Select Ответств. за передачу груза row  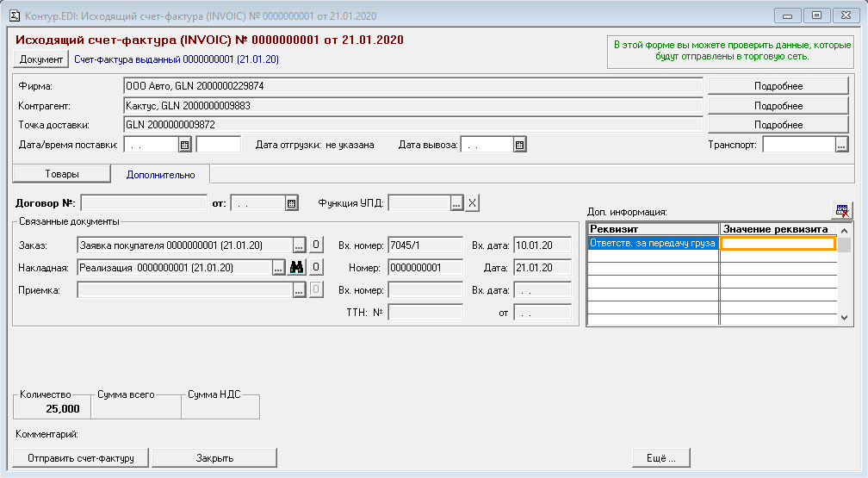coord(653,244)
